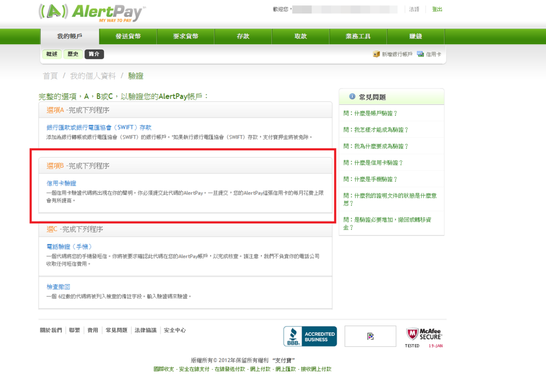Image resolution: width=546 pixels, height=392 pixels.
Task: Select the 歷史 sub-tab
Action: point(73,54)
